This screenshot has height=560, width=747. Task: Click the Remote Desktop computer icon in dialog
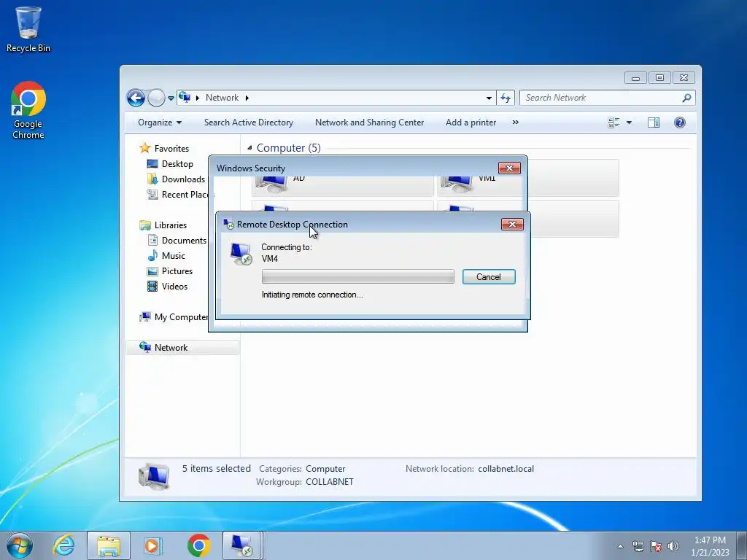[241, 253]
